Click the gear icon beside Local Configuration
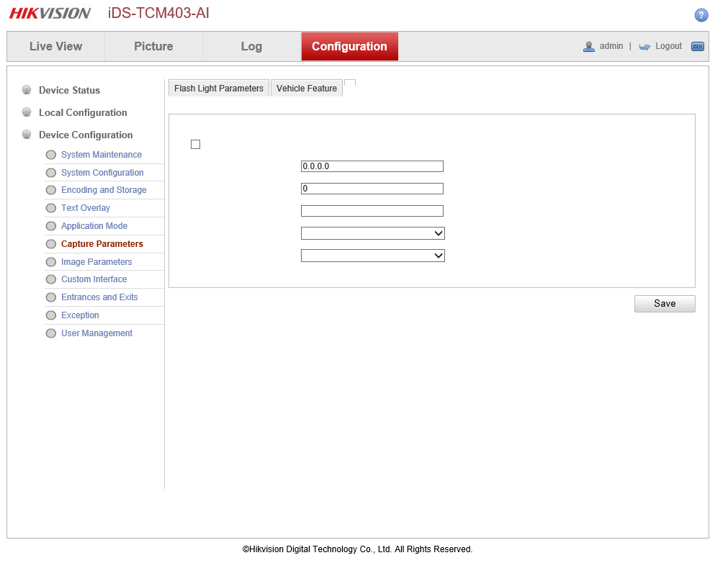 coord(27,112)
